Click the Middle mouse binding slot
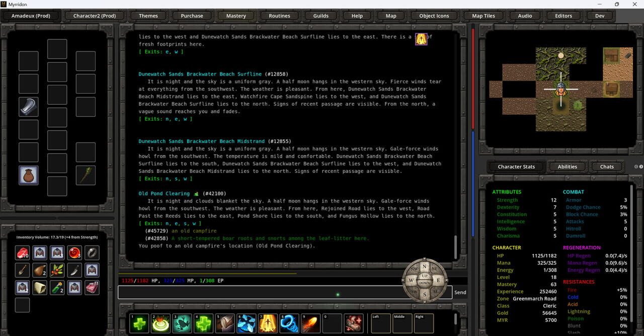The image size is (644, 336). 402,323
